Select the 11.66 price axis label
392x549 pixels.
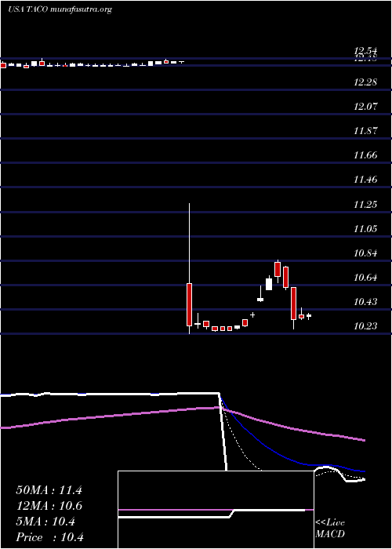click(365, 155)
